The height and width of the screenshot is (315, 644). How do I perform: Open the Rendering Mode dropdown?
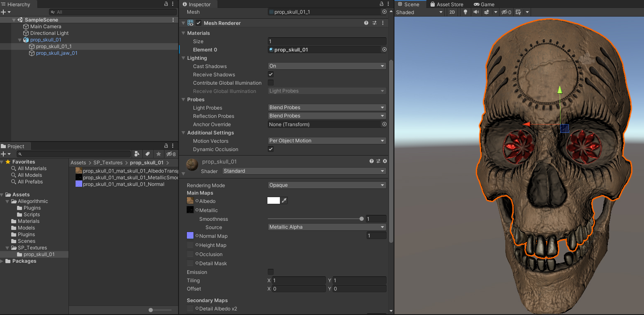[x=327, y=186]
